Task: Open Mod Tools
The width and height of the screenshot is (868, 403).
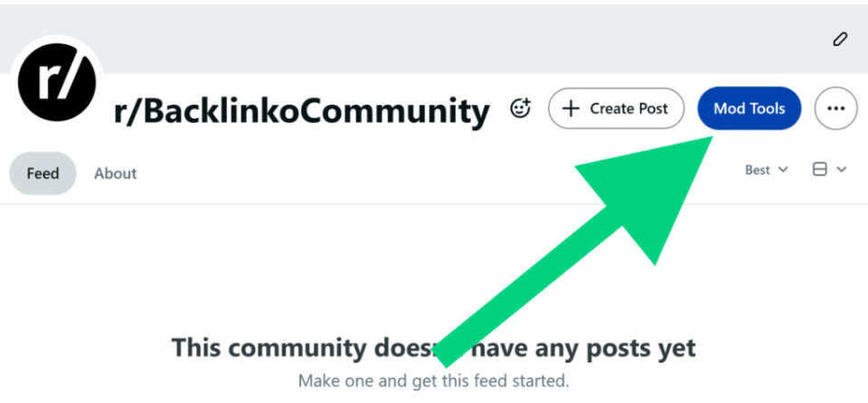Action: click(x=749, y=108)
